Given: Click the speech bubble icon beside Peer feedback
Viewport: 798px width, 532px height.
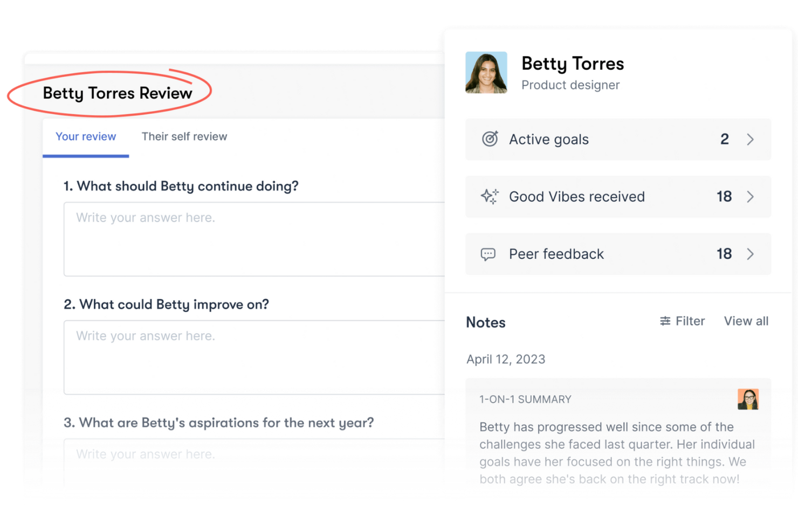Looking at the screenshot, I should click(x=489, y=254).
